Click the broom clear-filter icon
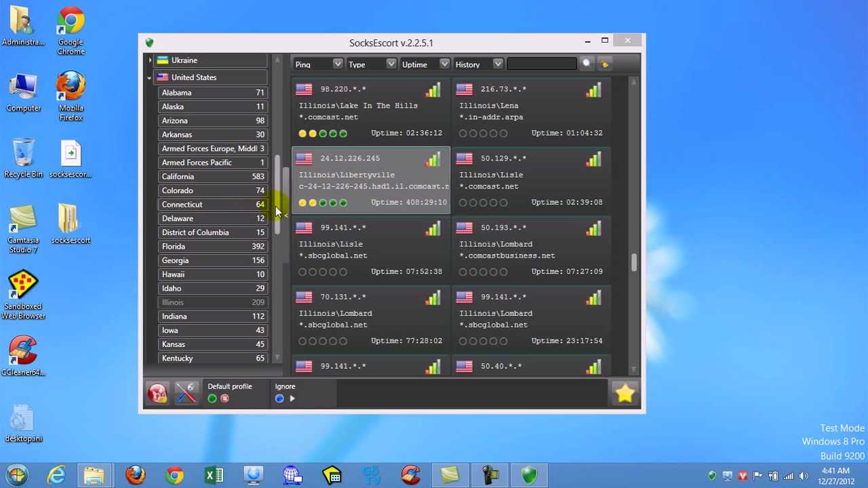 pyautogui.click(x=605, y=64)
